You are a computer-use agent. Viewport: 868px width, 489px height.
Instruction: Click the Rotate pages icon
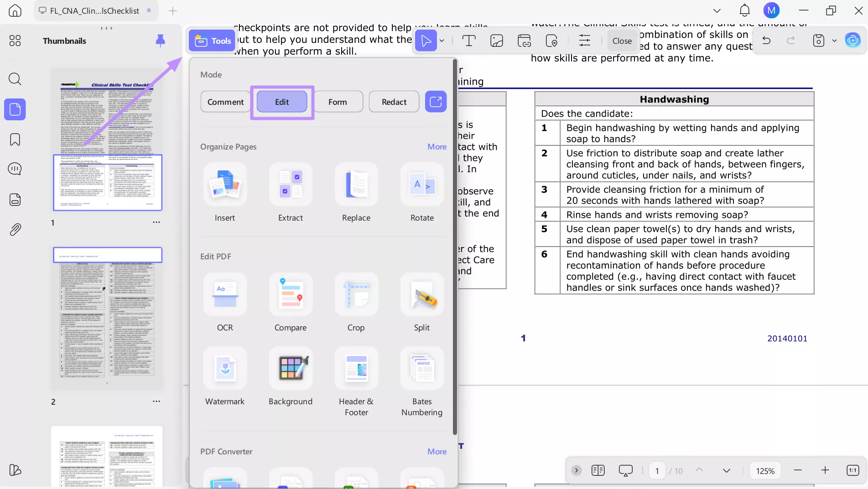[422, 185]
